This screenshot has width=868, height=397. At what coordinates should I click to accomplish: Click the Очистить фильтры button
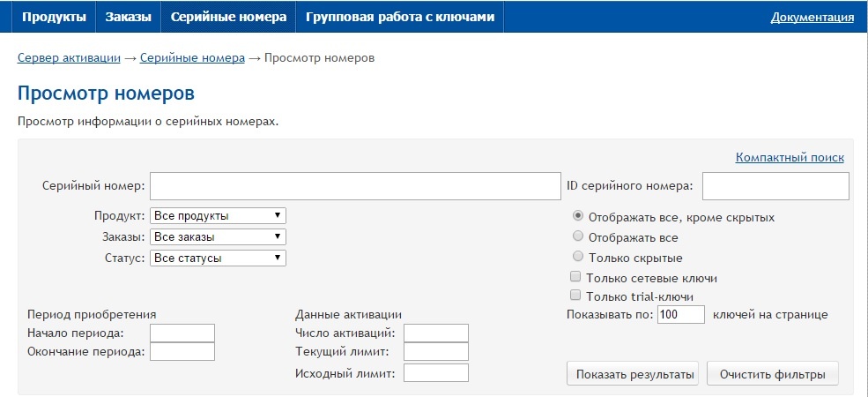click(x=772, y=374)
